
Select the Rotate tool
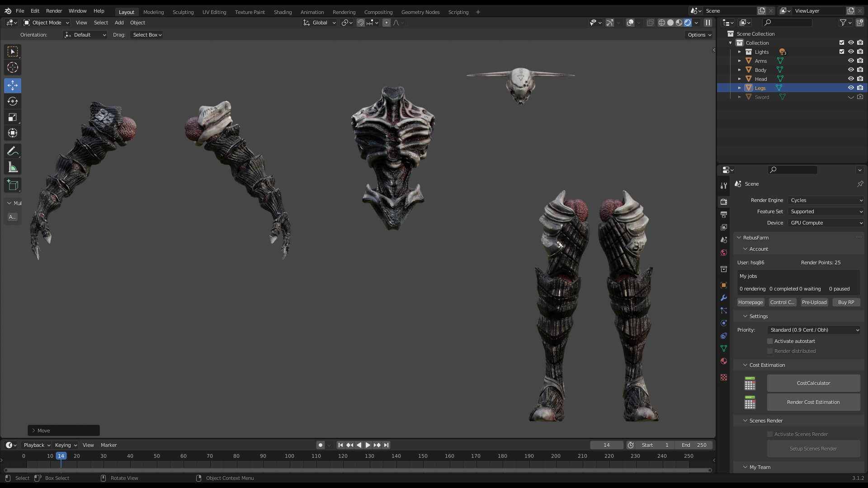(x=13, y=101)
